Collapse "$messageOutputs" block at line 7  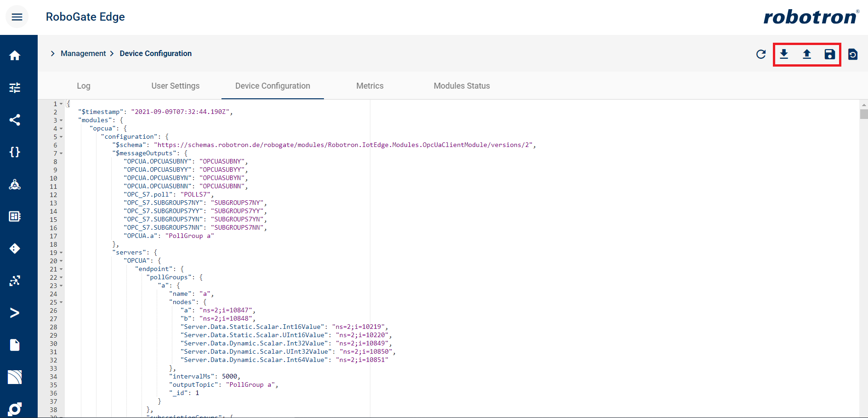(x=61, y=153)
